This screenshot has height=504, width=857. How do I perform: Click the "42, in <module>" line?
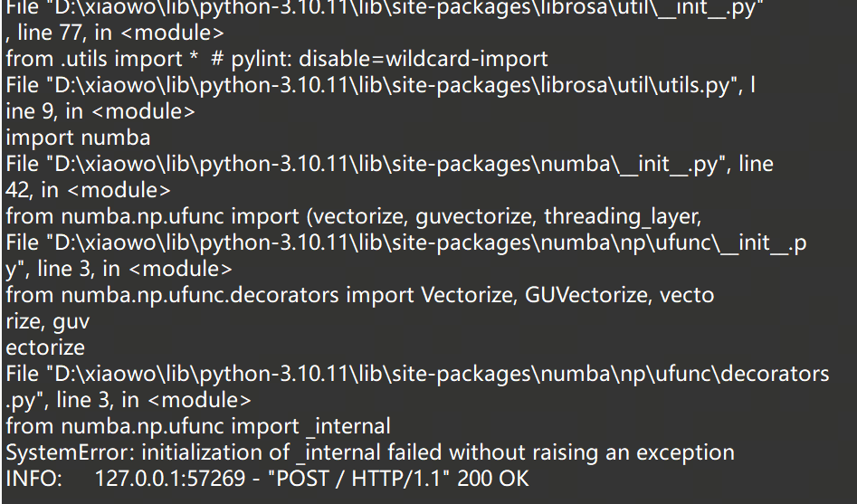coord(88,190)
